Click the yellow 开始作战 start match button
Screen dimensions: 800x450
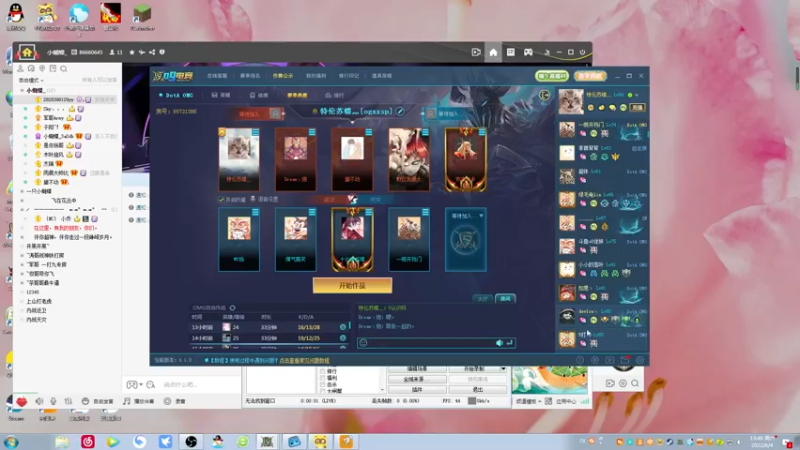point(352,286)
